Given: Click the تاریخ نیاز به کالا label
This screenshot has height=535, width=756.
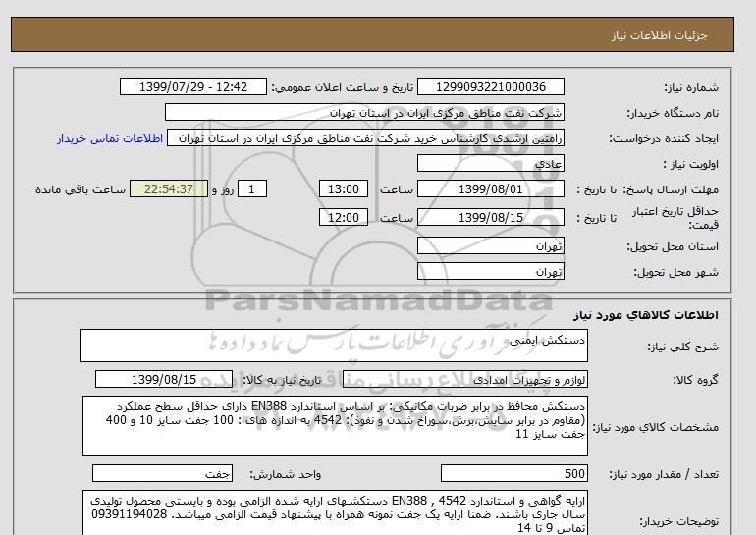Looking at the screenshot, I should [282, 380].
